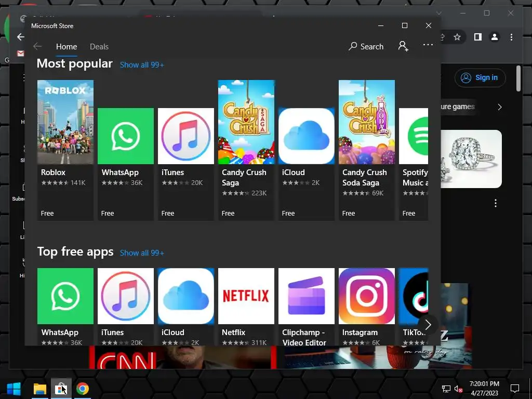Open the See more ellipsis menu
This screenshot has width=532, height=399.
pyautogui.click(x=428, y=45)
